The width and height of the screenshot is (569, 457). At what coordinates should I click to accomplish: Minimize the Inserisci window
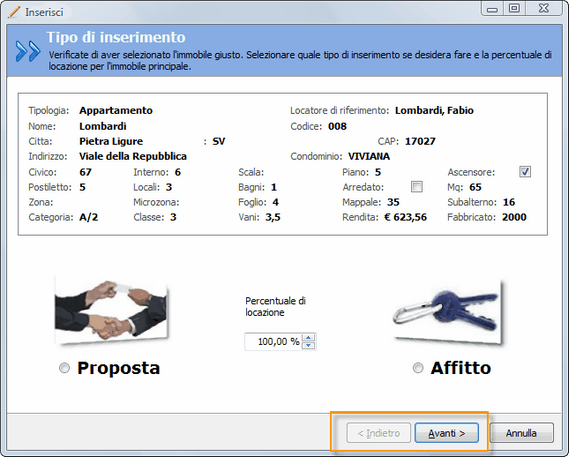point(492,8)
